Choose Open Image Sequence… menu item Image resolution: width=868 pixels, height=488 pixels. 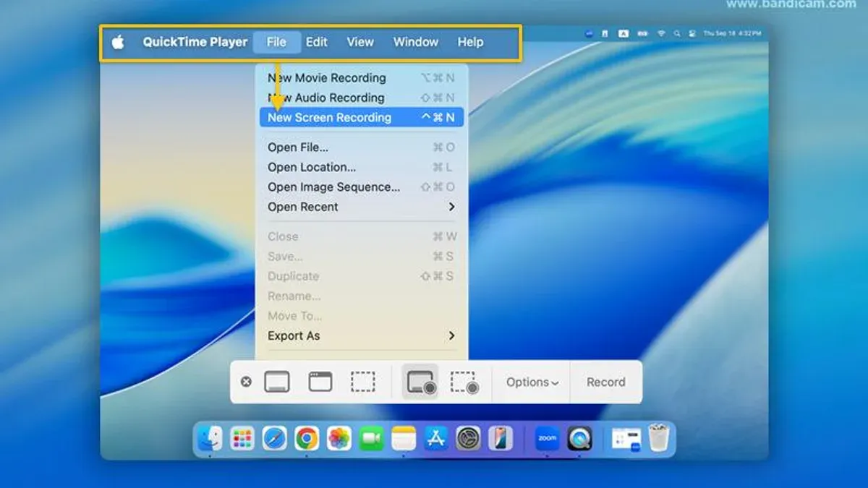[362, 187]
